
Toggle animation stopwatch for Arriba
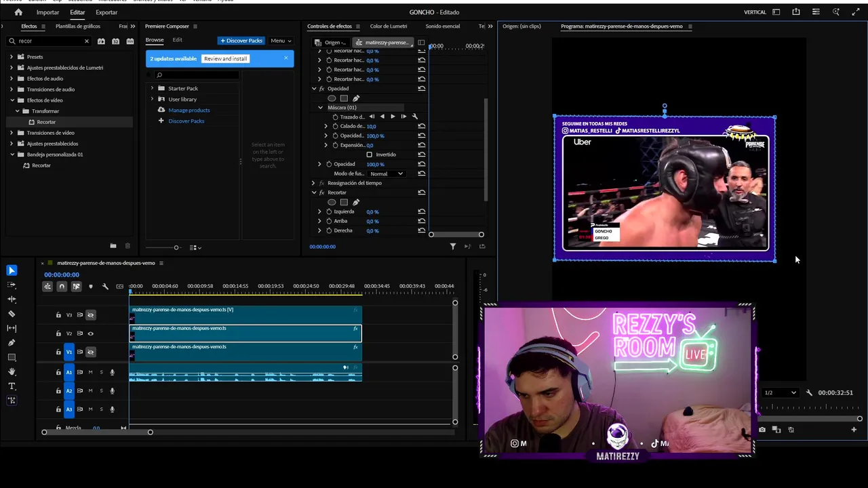point(329,221)
